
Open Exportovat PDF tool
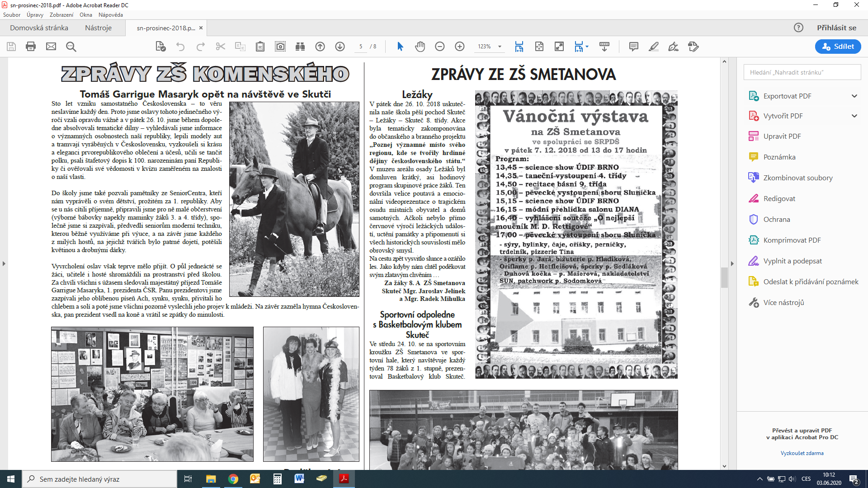[x=787, y=96]
